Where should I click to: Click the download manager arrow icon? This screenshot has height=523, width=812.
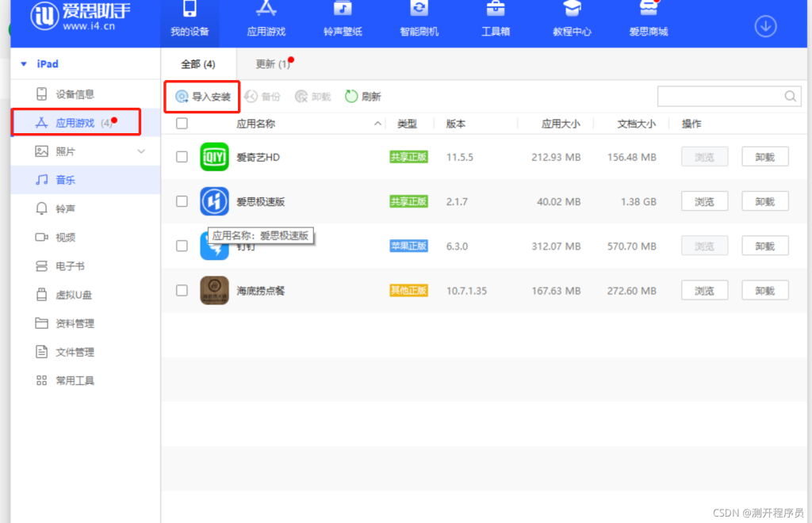coord(765,26)
